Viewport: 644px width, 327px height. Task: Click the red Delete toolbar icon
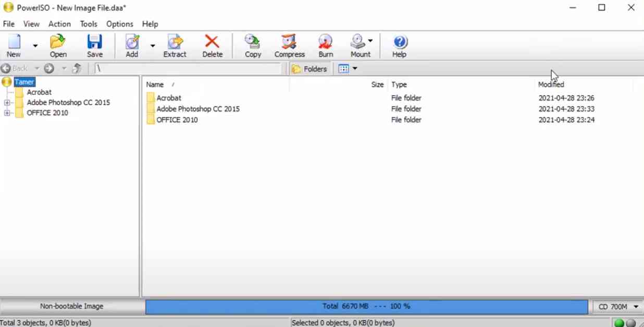tap(212, 46)
